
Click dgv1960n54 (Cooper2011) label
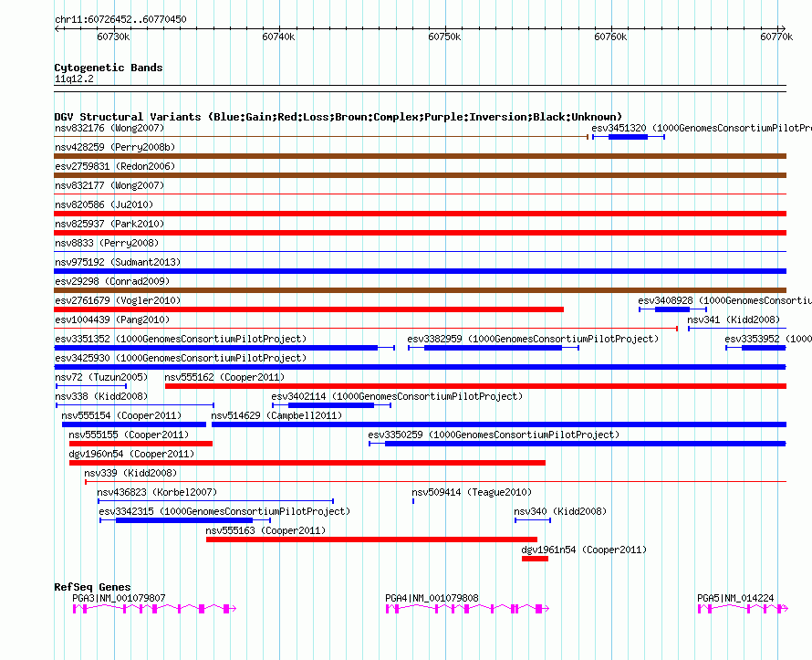tap(131, 454)
